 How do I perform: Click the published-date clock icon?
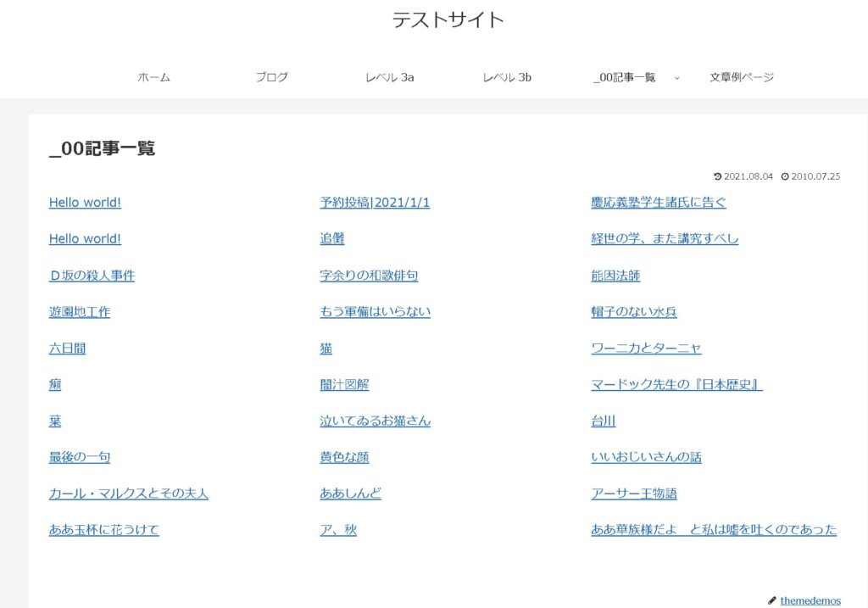(x=785, y=176)
